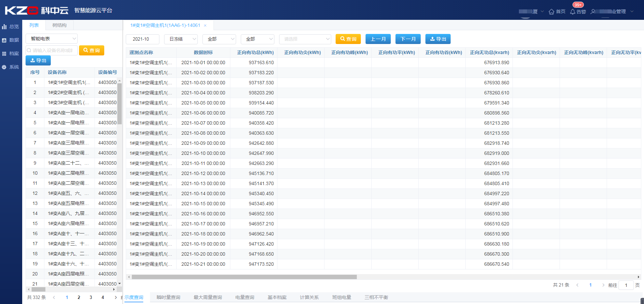Click the 导出 button in device panel
Image resolution: width=644 pixels, height=304 pixels.
(38, 60)
